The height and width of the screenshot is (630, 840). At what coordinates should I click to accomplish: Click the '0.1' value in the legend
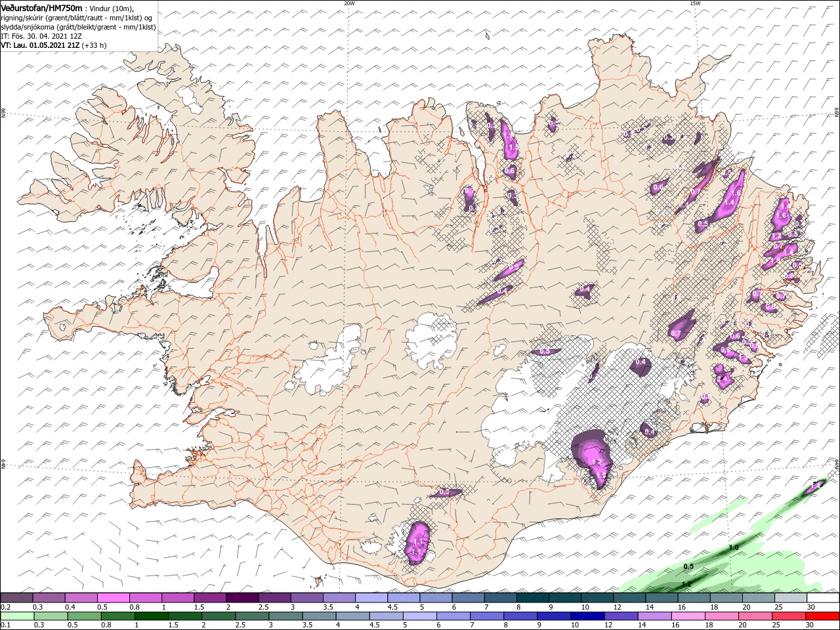point(7,625)
